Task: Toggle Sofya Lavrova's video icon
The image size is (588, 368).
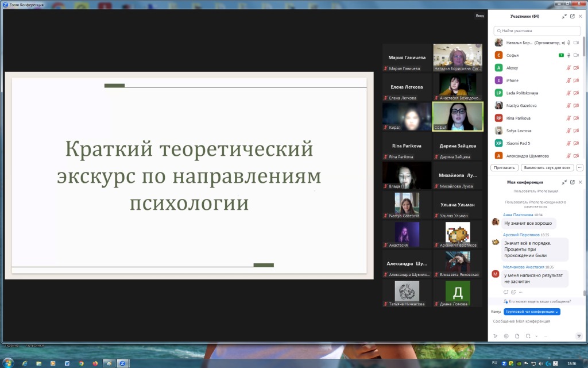Action: click(577, 131)
